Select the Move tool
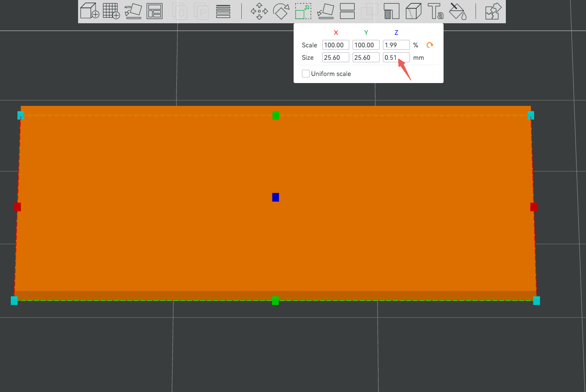The width and height of the screenshot is (586, 392). click(x=259, y=11)
